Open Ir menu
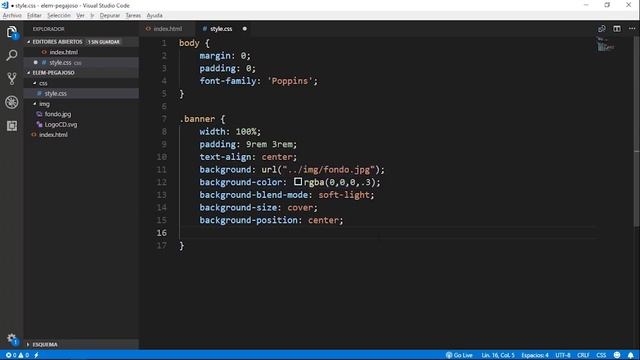 coord(92,16)
